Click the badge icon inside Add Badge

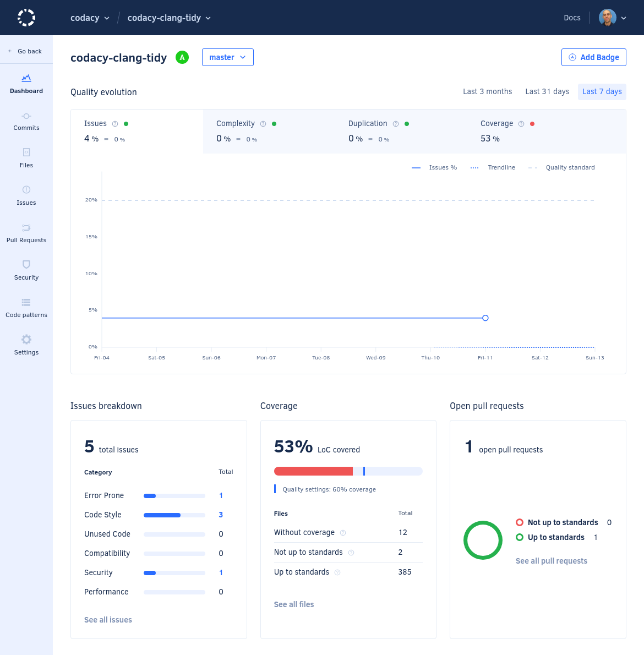click(572, 57)
